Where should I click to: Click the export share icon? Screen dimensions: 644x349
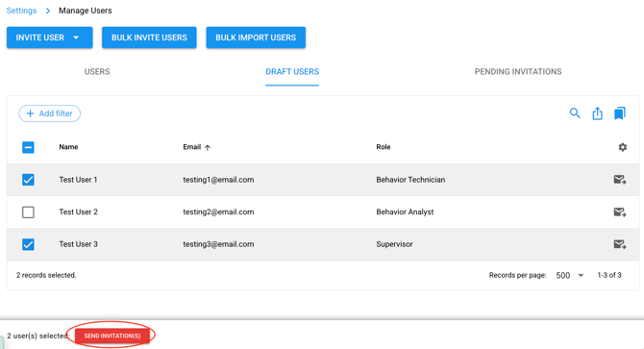point(597,113)
